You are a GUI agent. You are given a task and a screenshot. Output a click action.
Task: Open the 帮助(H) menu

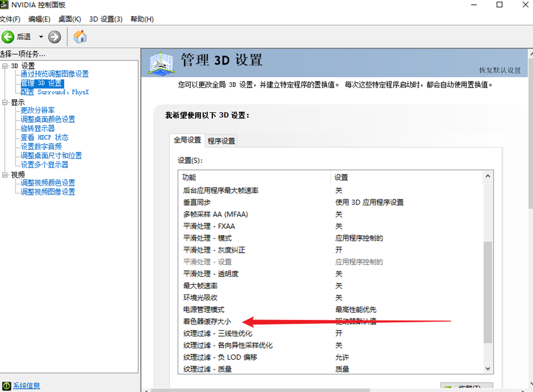pyautogui.click(x=142, y=19)
